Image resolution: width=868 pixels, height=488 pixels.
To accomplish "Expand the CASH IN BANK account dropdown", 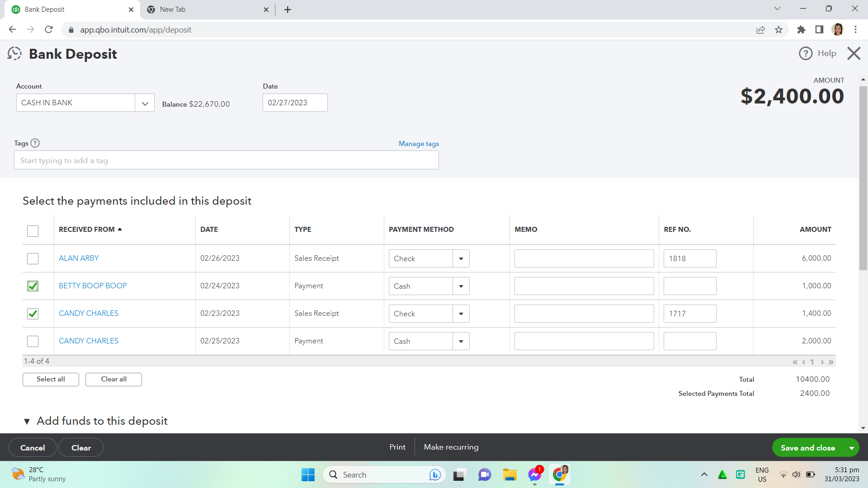I will point(145,103).
